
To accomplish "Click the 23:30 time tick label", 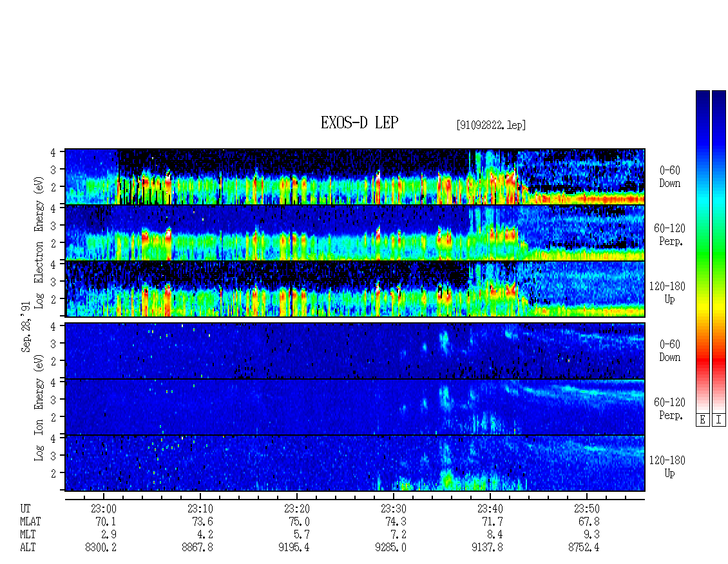I will [393, 509].
